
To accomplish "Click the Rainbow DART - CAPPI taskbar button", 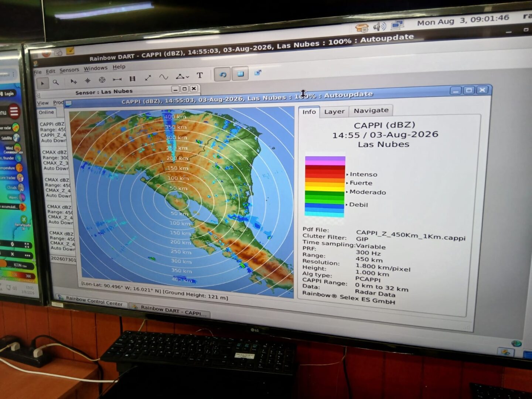I will click(x=170, y=310).
